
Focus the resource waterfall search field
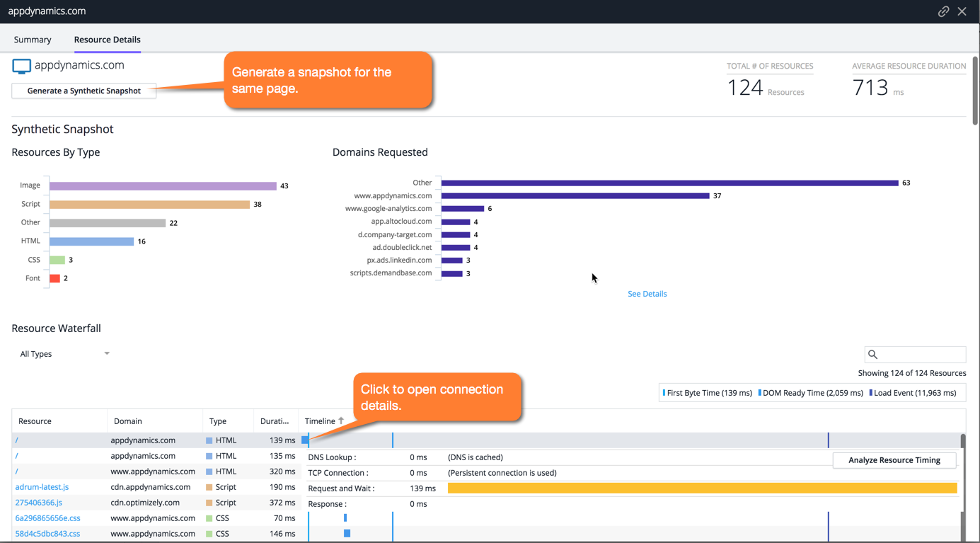915,354
